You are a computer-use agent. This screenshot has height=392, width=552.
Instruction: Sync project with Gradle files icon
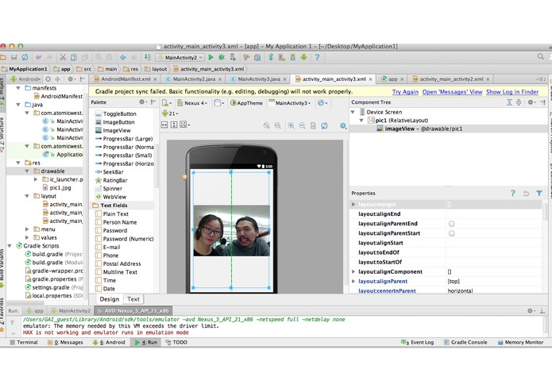point(271,57)
